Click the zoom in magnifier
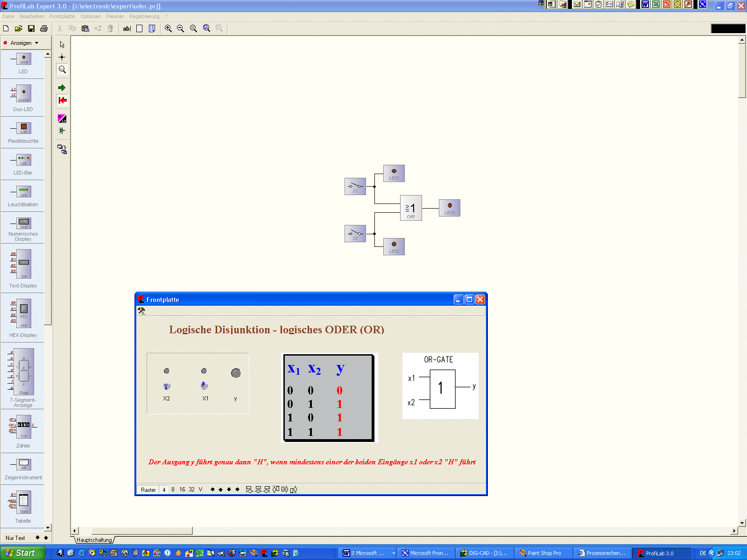747x560 pixels. [168, 28]
